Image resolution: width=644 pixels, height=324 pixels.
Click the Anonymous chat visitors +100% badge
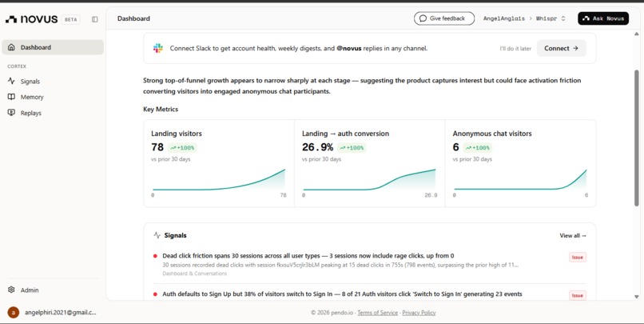coord(478,148)
